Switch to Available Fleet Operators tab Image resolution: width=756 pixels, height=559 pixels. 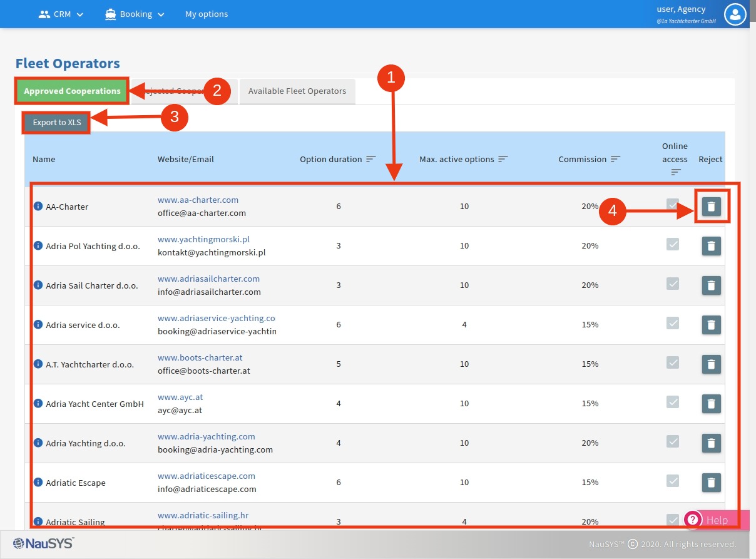297,91
